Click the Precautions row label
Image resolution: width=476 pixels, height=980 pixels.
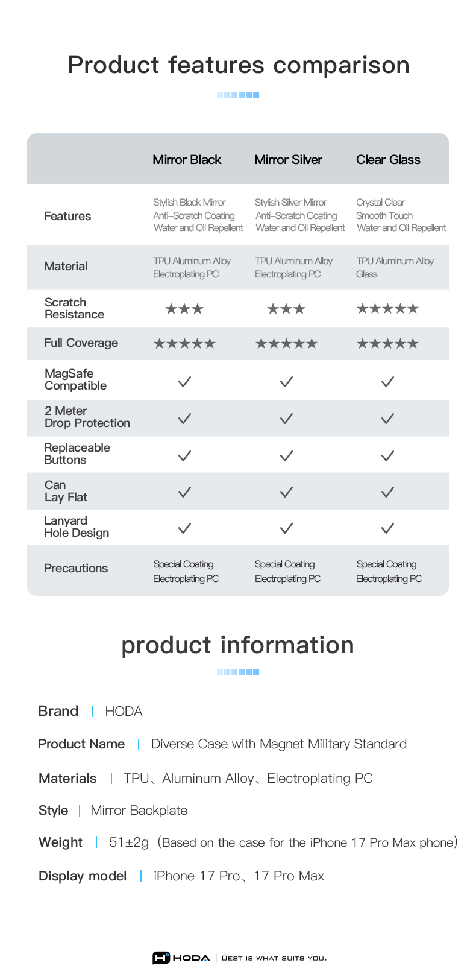click(76, 568)
